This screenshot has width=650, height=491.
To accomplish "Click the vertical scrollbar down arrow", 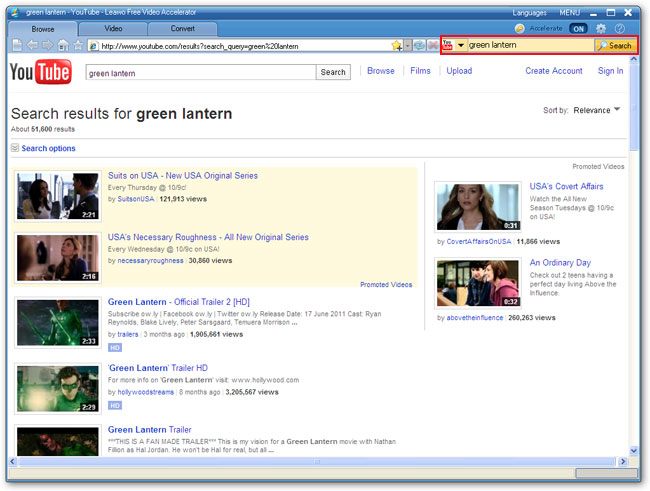I will pyautogui.click(x=633, y=450).
